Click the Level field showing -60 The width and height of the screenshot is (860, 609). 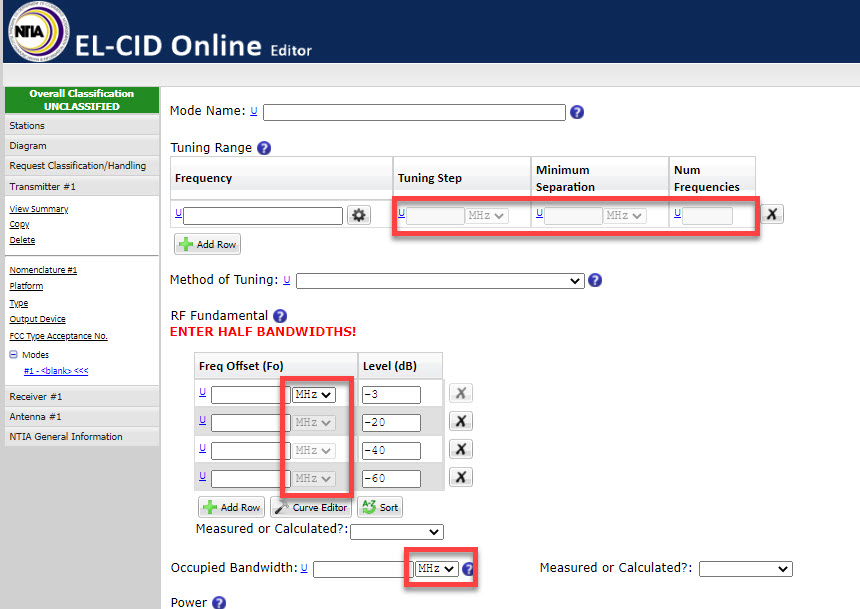[391, 479]
